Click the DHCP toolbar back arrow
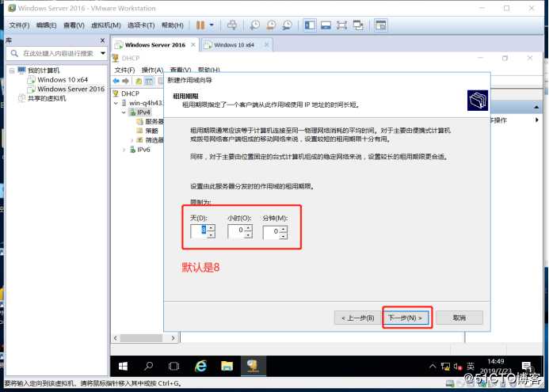 point(116,82)
